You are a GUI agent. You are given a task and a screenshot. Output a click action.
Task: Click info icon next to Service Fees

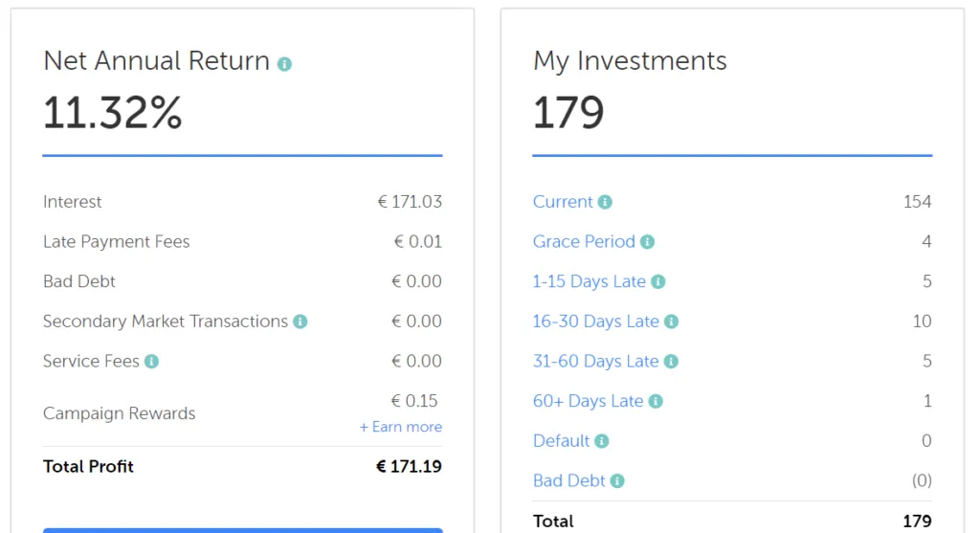151,361
